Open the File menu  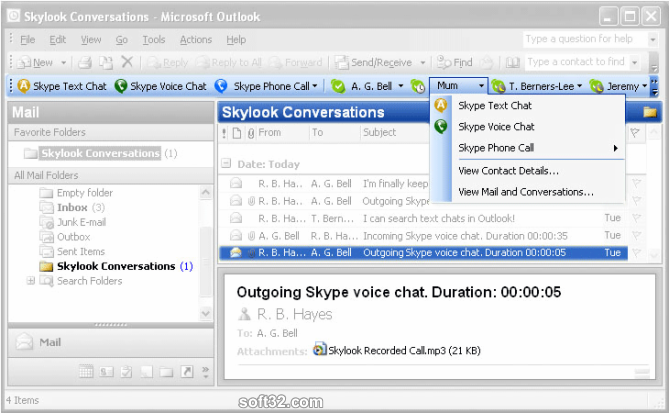pyautogui.click(x=27, y=40)
